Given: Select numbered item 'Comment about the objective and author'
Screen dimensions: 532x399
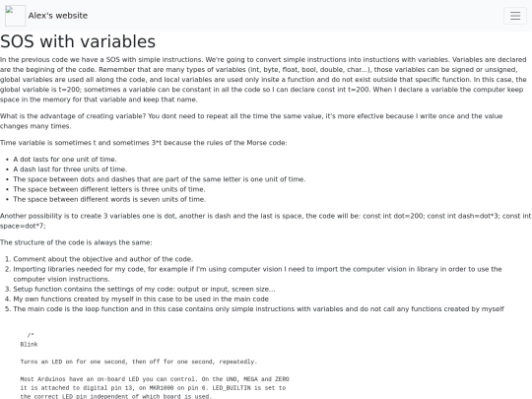Looking at the screenshot, I should tap(103, 259).
